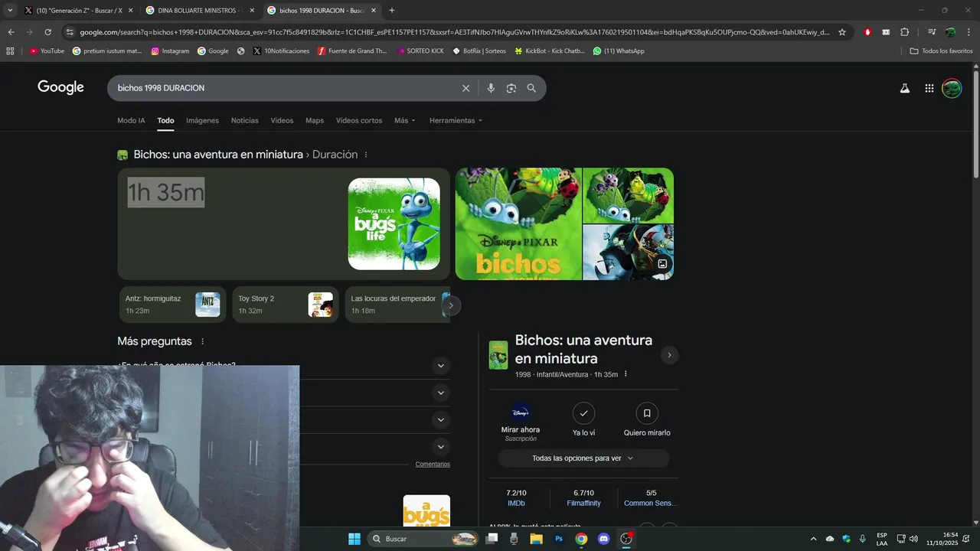Open Discord from the taskbar
This screenshot has height=551, width=980.
pos(603,539)
